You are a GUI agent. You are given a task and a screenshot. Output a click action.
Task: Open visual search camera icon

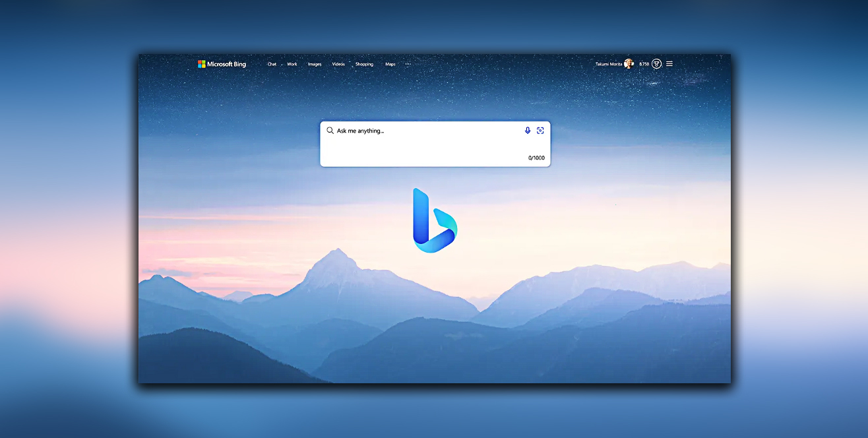(540, 131)
